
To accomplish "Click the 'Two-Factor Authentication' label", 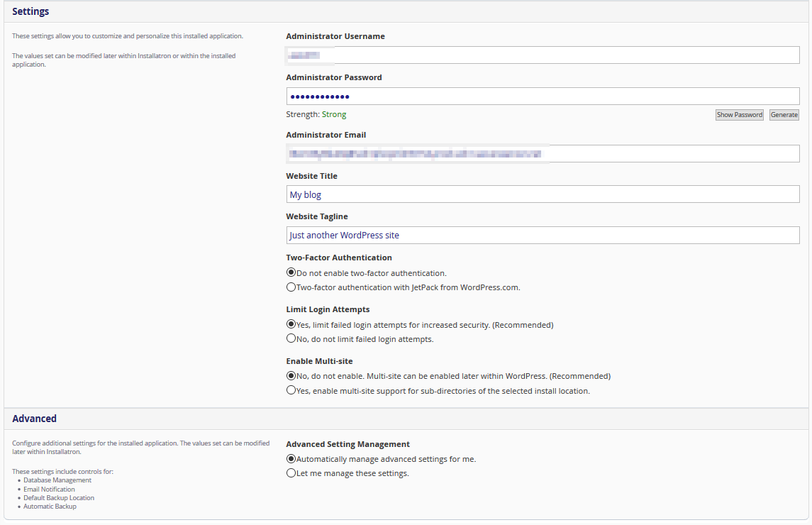I will click(339, 258).
